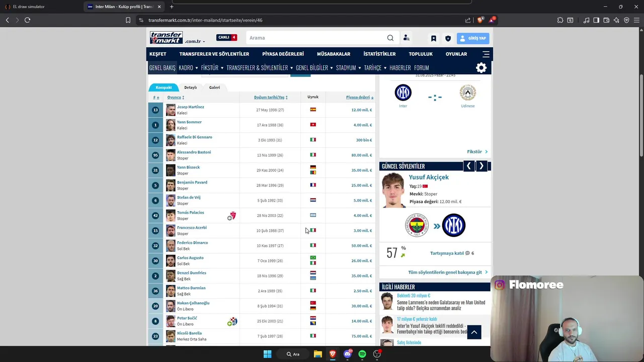This screenshot has width=644, height=362.
Task: Open Alessandro Bastoni player link
Action: coord(194,152)
